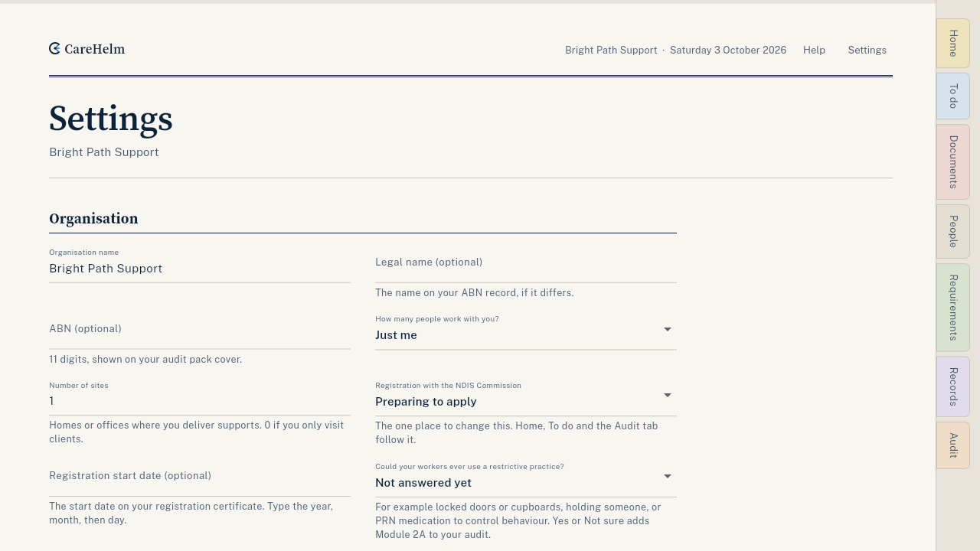The height and width of the screenshot is (551, 980).
Task: Click hint 'The name on your ABN record, if it differs.'
Action: [x=474, y=293]
